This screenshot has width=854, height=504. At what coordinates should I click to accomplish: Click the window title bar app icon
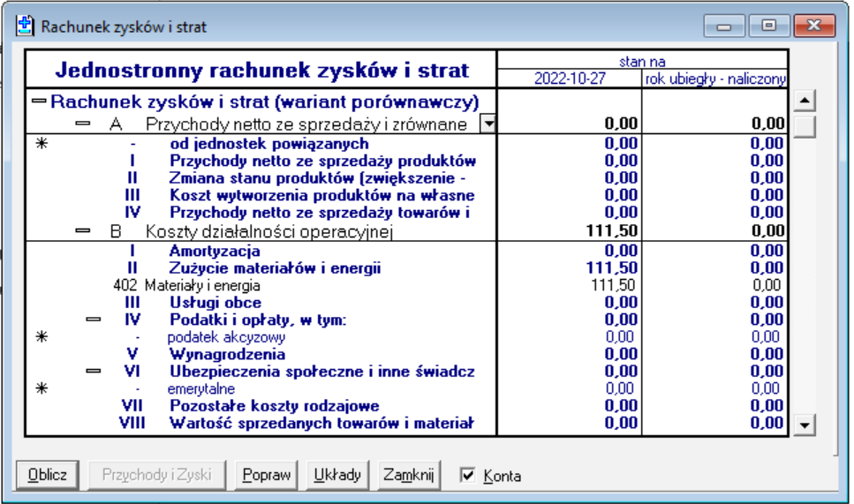(26, 26)
